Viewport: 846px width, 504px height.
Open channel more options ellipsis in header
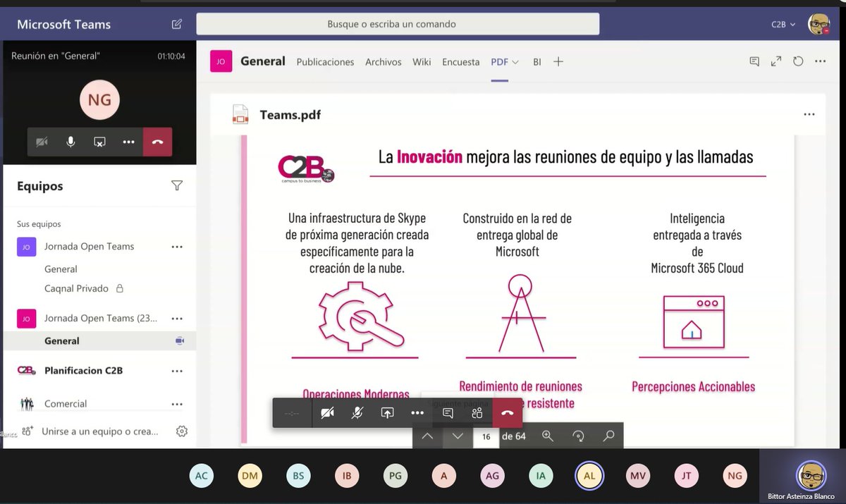pyautogui.click(x=820, y=61)
